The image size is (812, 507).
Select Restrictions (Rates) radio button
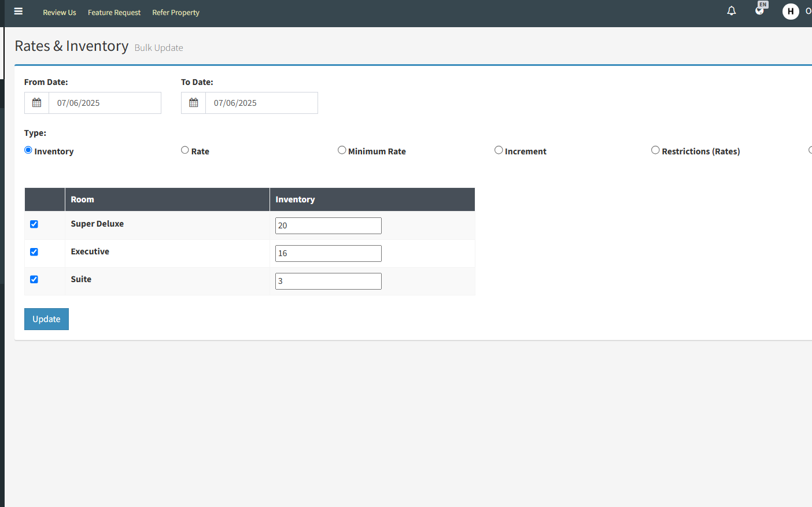pos(655,150)
